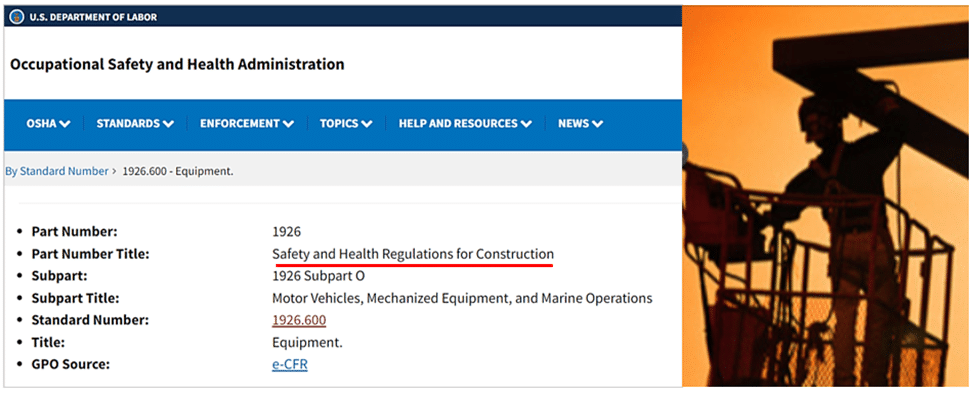Click the chevron next to STANDARDS

click(x=168, y=124)
